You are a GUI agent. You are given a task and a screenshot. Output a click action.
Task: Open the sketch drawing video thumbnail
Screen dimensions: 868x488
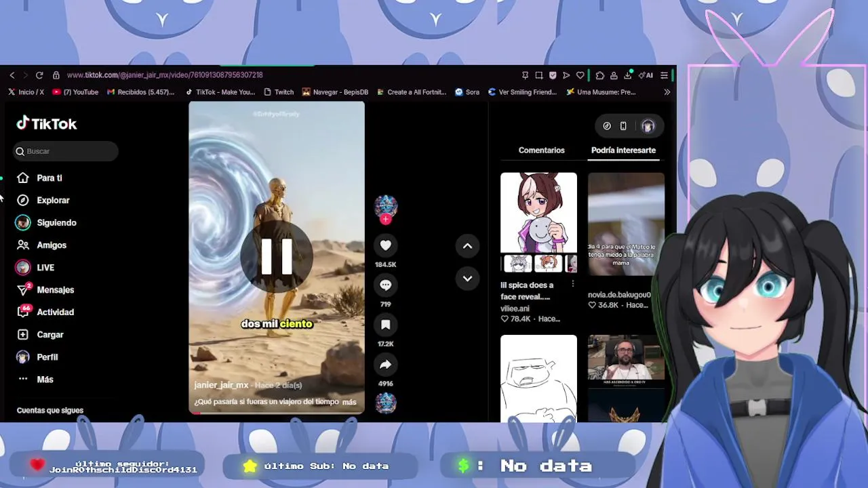click(538, 378)
